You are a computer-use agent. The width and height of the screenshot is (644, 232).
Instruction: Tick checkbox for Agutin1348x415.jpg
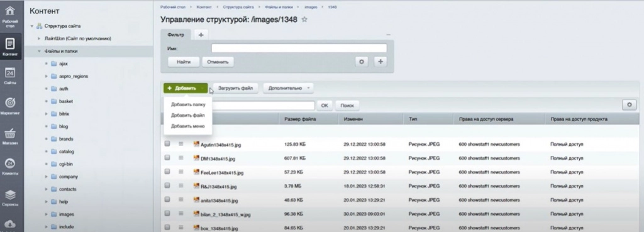(x=167, y=144)
